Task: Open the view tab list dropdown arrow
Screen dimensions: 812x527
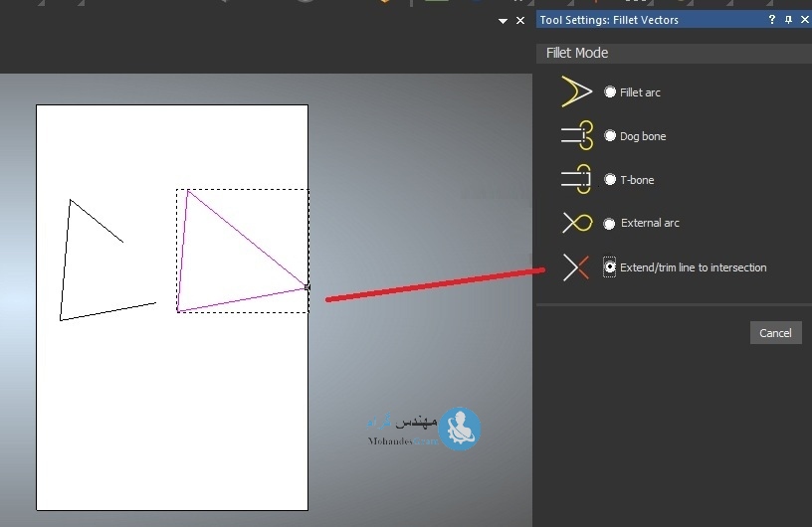Action: tap(503, 20)
